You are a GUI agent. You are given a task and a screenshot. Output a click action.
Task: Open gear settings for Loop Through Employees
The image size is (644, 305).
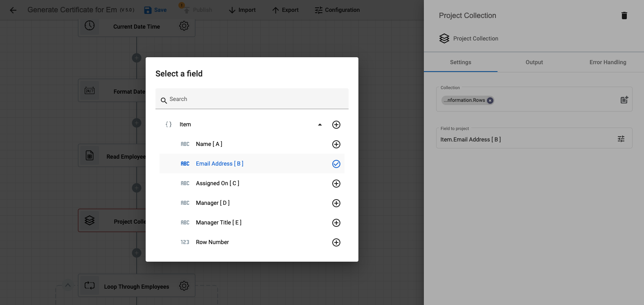coord(184,286)
